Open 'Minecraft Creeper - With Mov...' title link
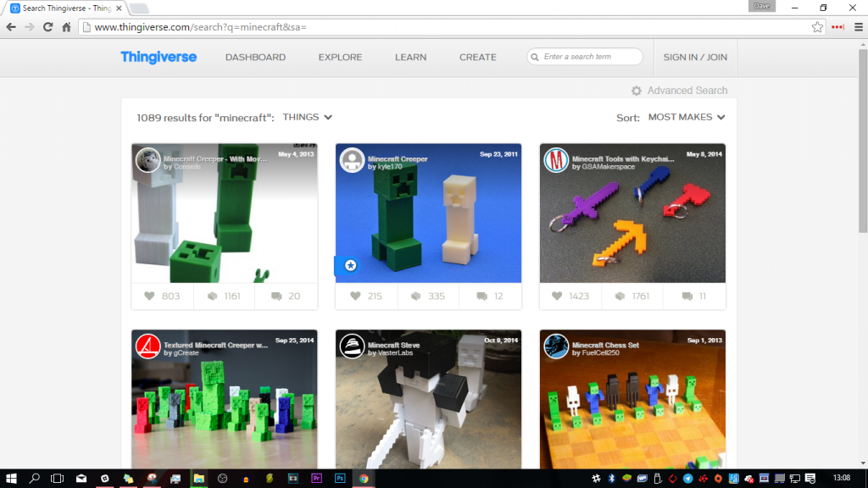The height and width of the screenshot is (488, 868). [215, 158]
